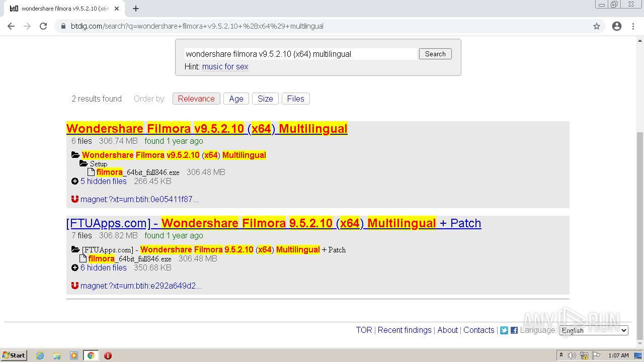The height and width of the screenshot is (362, 644).
Task: Open Facebook icon in footer
Action: coord(514,330)
